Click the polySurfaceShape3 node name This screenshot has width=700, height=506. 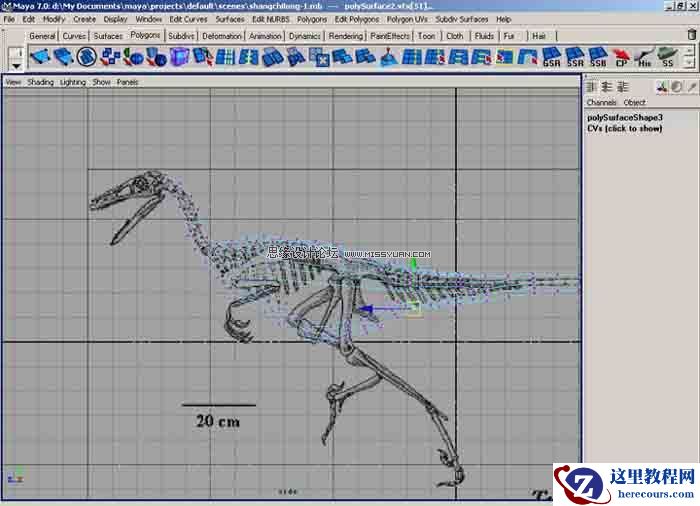tap(625, 117)
